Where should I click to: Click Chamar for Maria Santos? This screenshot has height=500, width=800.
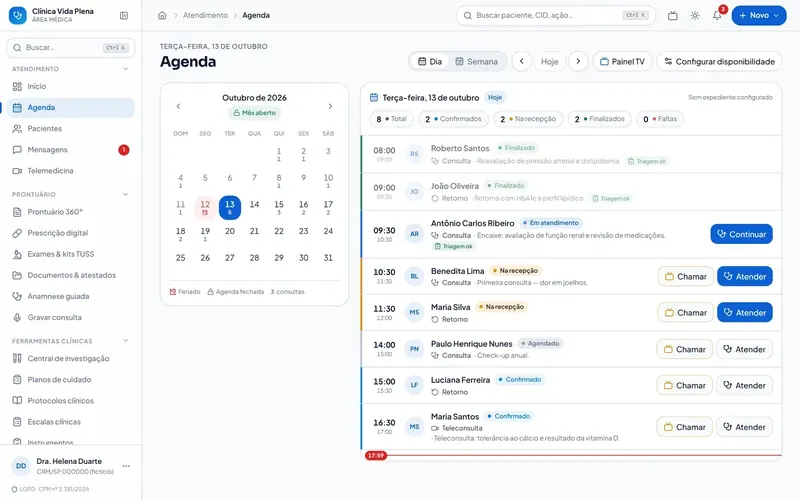(685, 427)
